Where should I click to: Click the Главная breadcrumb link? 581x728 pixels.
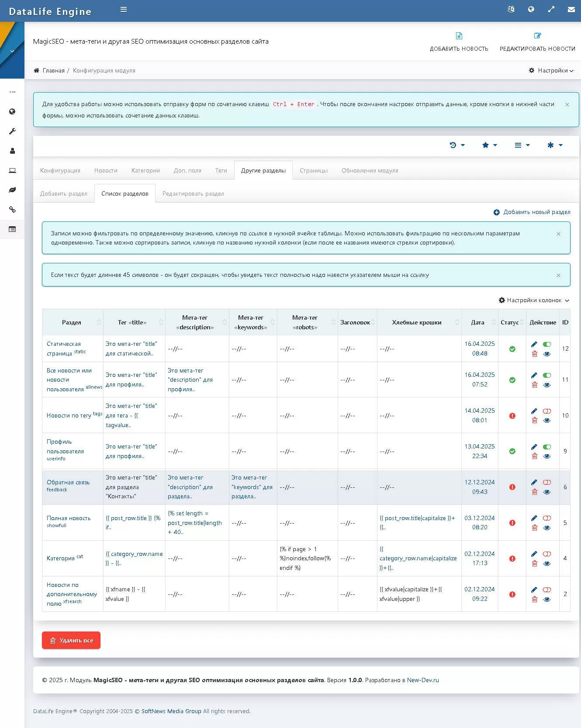(53, 70)
